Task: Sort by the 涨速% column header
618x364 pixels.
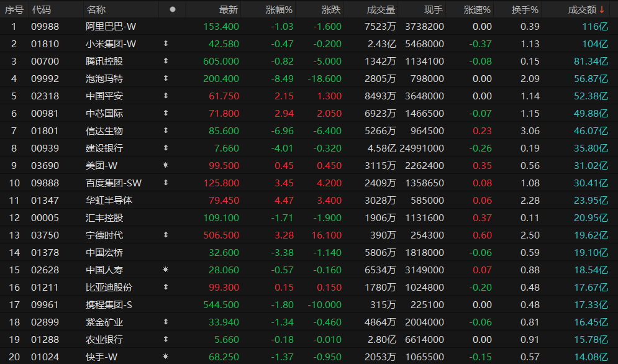Action: [477, 9]
